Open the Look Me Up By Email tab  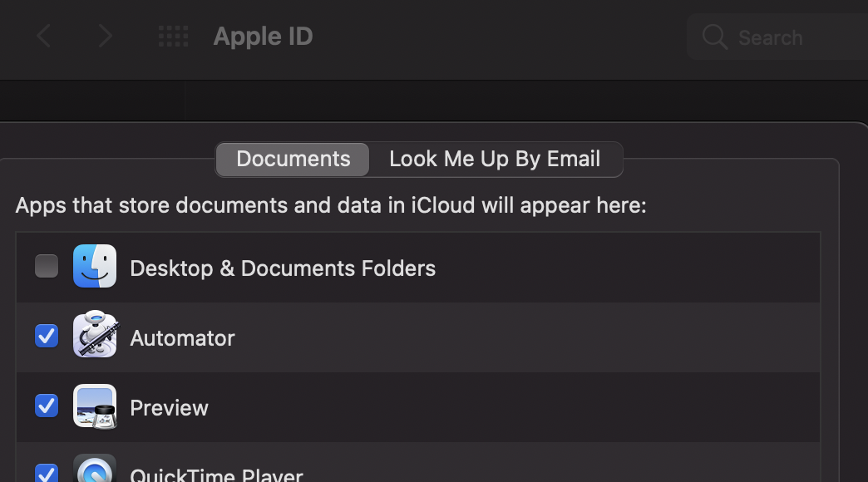click(495, 160)
